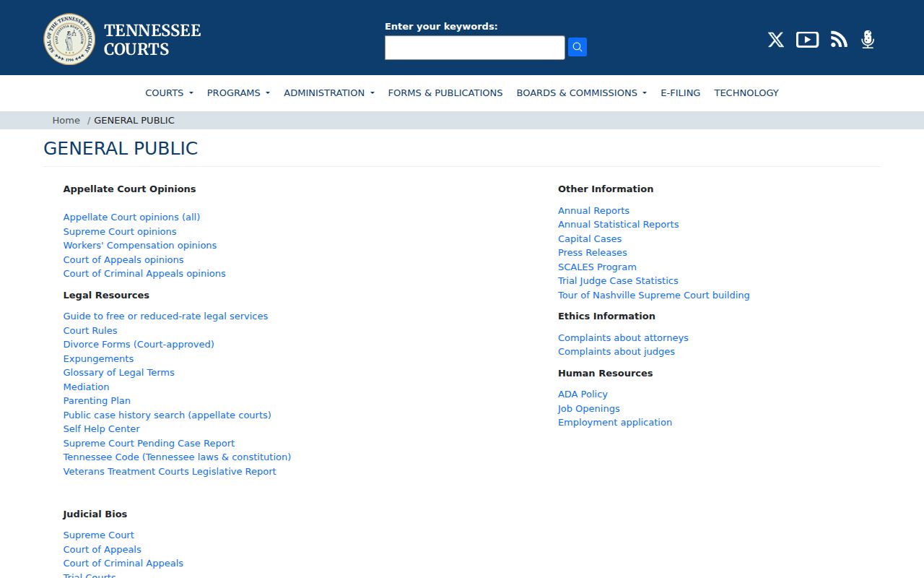Visit the Self Help Center link
Image resolution: width=924 pixels, height=578 pixels.
(102, 428)
